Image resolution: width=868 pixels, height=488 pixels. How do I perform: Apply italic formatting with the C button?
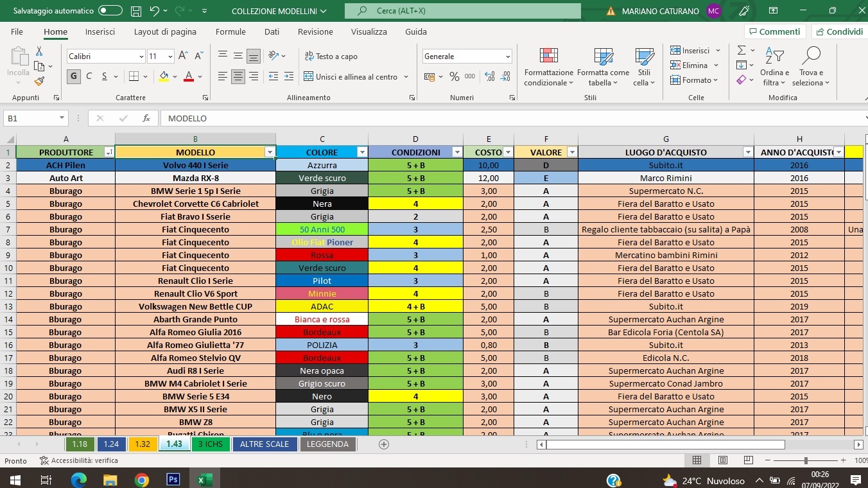(89, 76)
